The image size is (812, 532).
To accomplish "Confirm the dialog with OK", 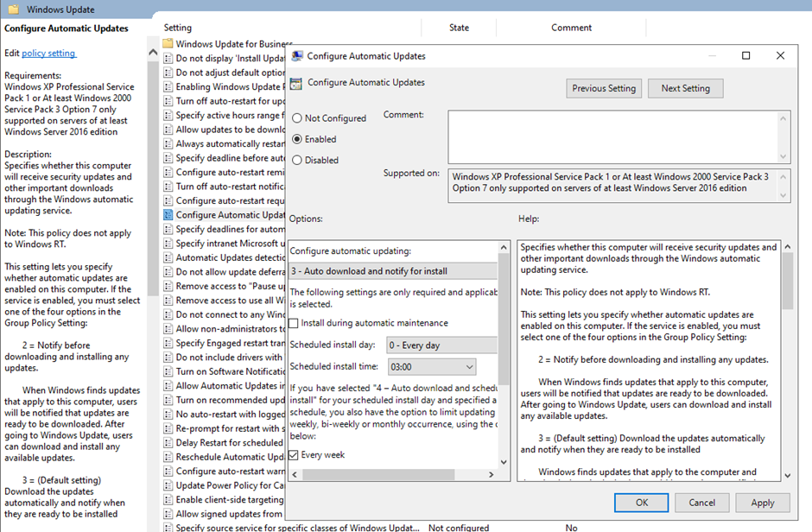I will point(642,503).
